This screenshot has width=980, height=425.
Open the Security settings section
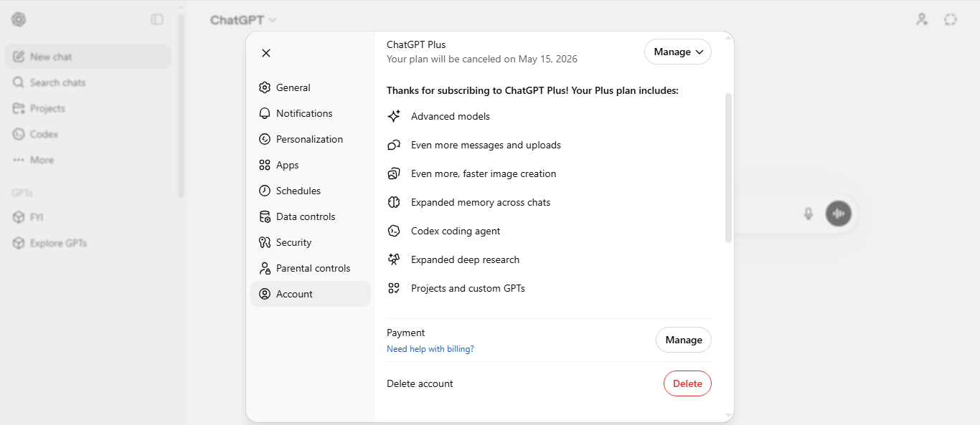(x=293, y=242)
